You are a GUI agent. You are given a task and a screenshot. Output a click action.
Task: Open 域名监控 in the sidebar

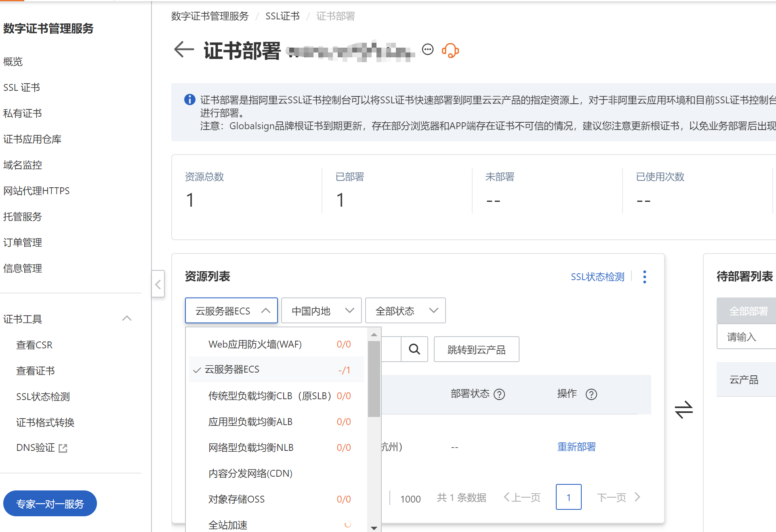(x=23, y=165)
